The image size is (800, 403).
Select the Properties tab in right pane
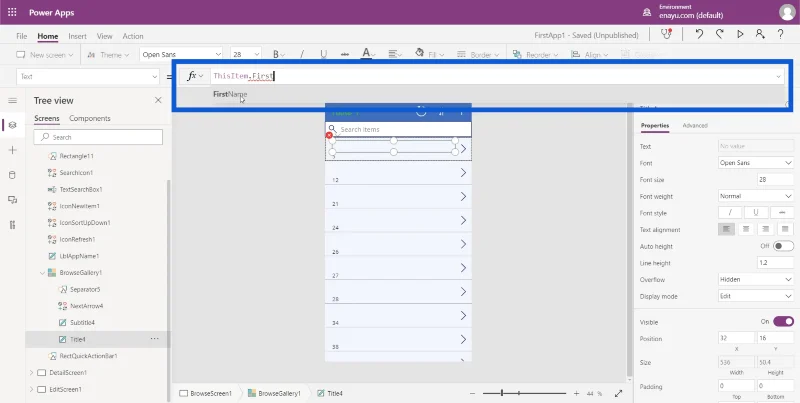(655, 125)
